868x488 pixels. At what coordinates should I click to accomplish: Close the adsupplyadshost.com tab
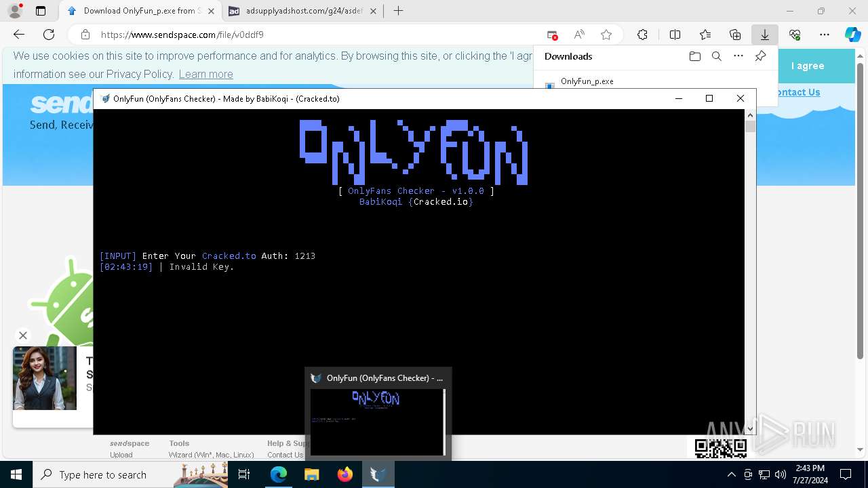pyautogui.click(x=374, y=11)
